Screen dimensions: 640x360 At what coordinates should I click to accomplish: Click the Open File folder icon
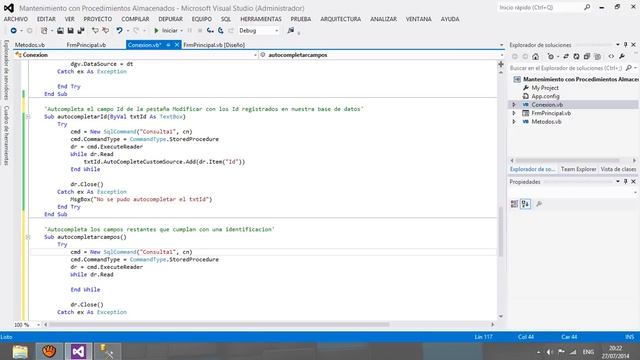coord(60,31)
